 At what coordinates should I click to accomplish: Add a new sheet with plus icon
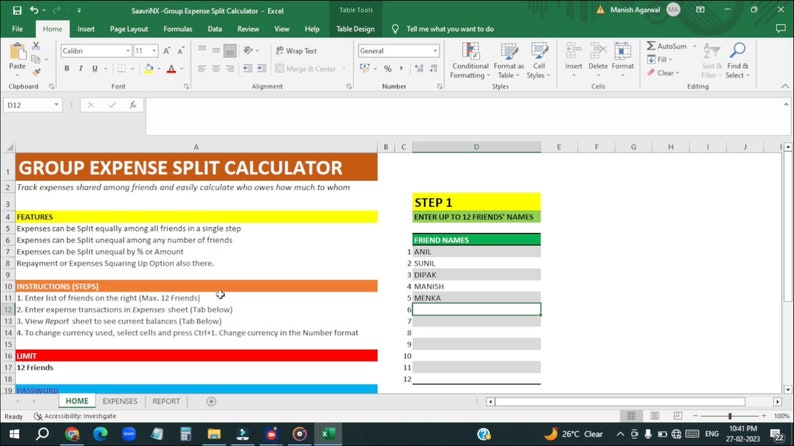(211, 401)
